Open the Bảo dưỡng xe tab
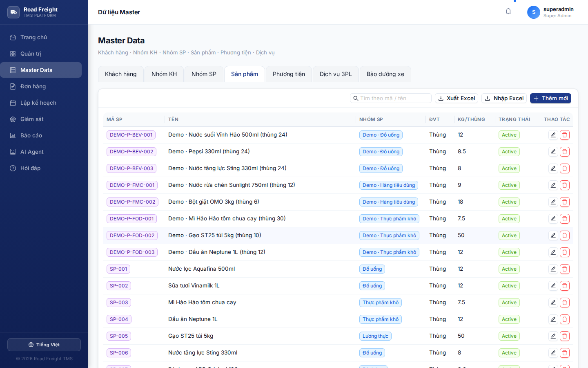Image resolution: width=588 pixels, height=368 pixels. [x=385, y=74]
